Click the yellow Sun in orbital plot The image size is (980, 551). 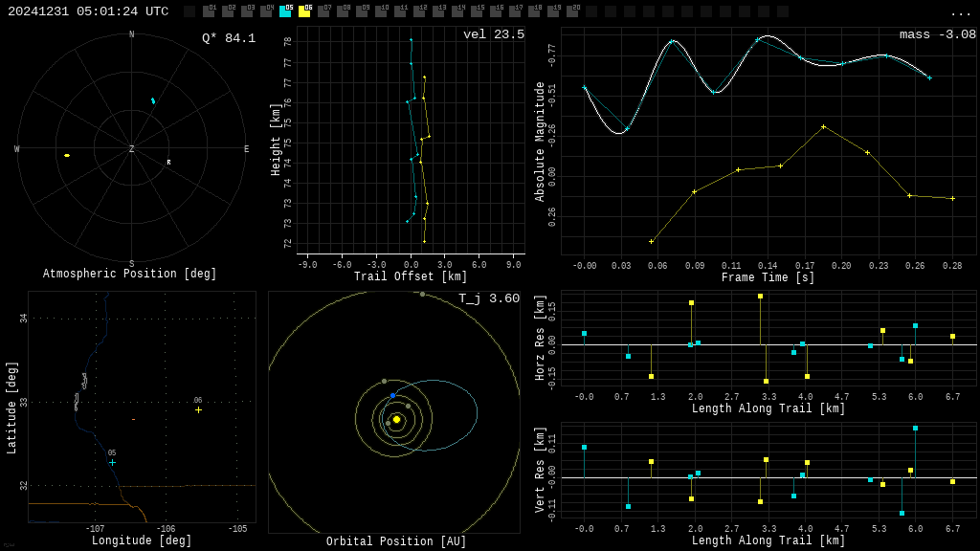point(396,419)
